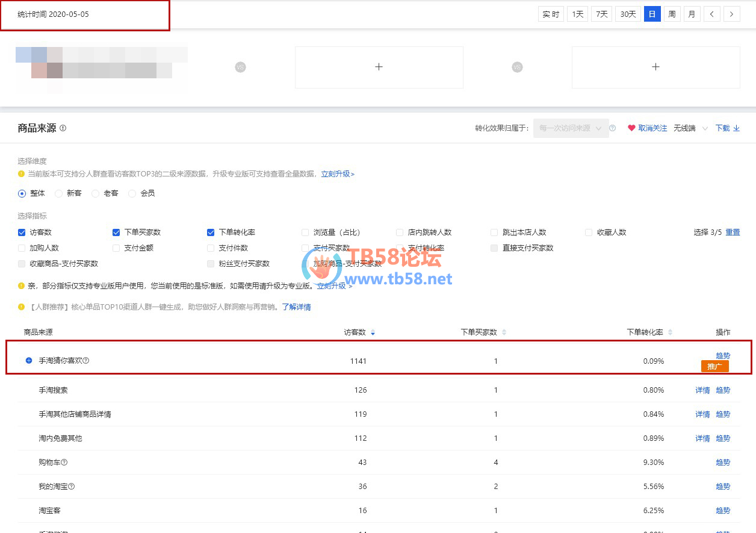Select the 新客 radio option
756x533 pixels.
tap(58, 193)
